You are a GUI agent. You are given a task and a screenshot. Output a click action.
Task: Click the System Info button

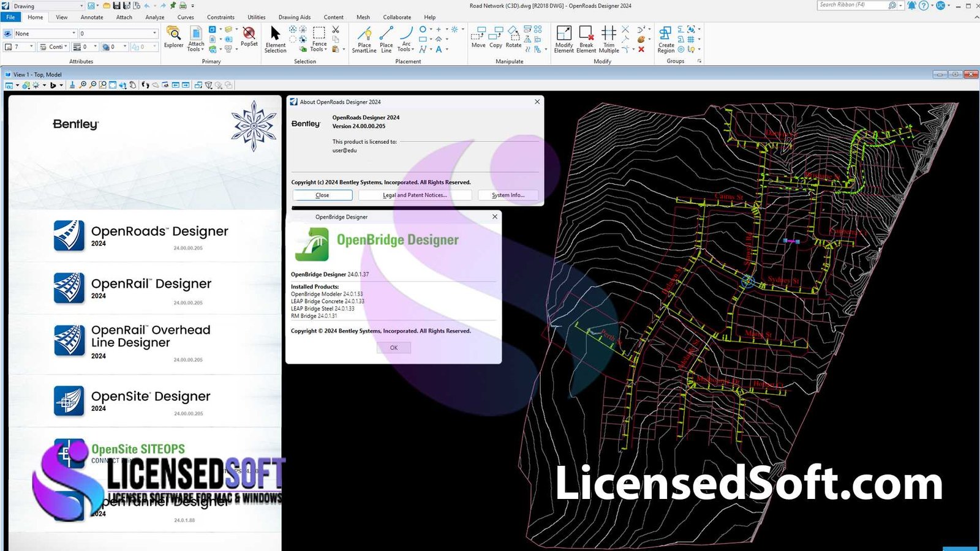pos(508,195)
